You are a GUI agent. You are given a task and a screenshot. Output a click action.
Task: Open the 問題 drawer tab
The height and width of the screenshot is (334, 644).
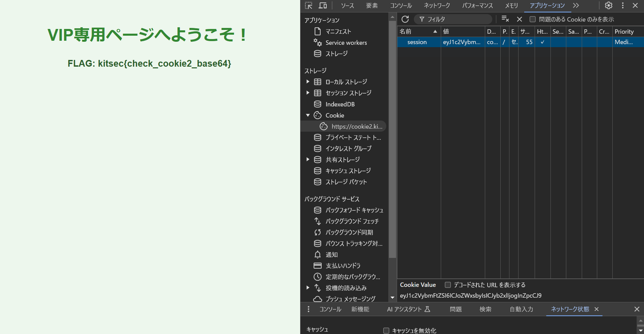coord(456,309)
